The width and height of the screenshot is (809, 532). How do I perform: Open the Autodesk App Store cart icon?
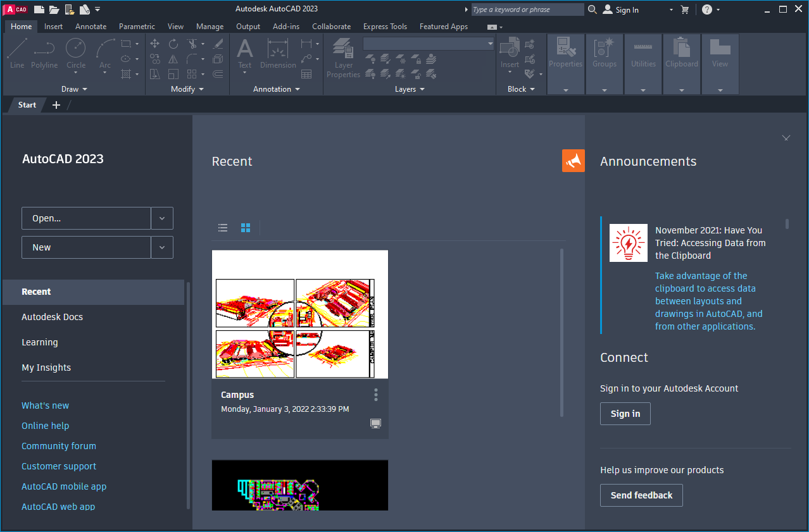click(x=684, y=9)
